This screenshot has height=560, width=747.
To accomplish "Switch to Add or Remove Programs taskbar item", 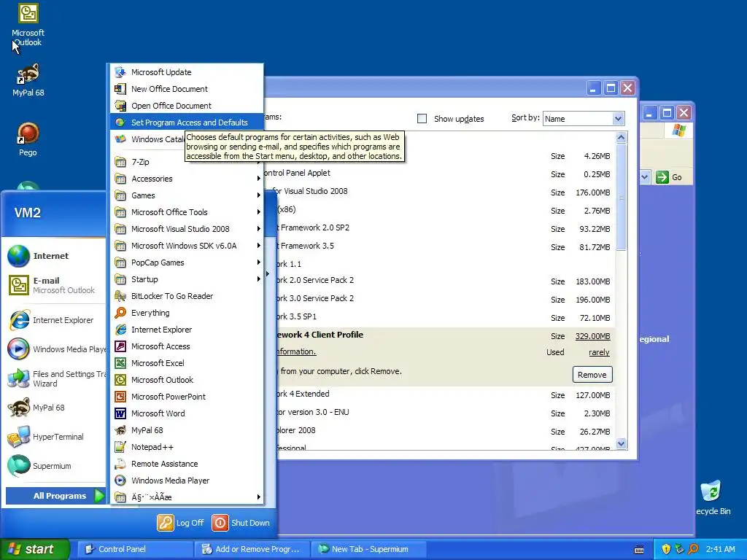I will click(252, 549).
